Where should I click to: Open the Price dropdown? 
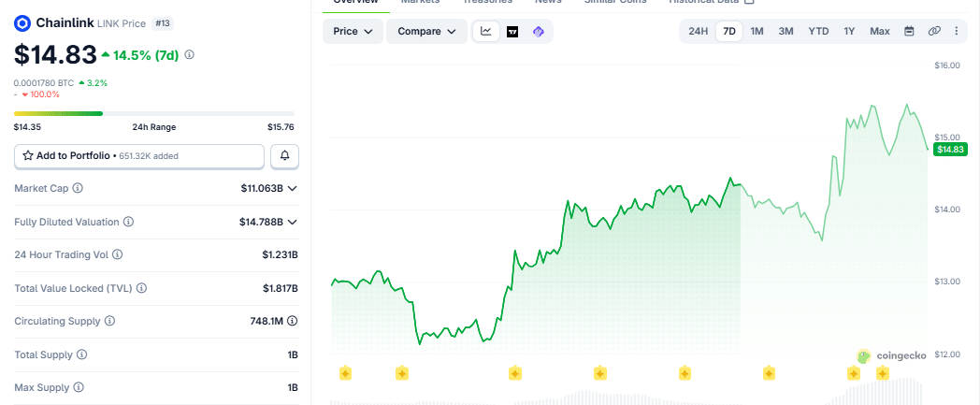pos(353,31)
